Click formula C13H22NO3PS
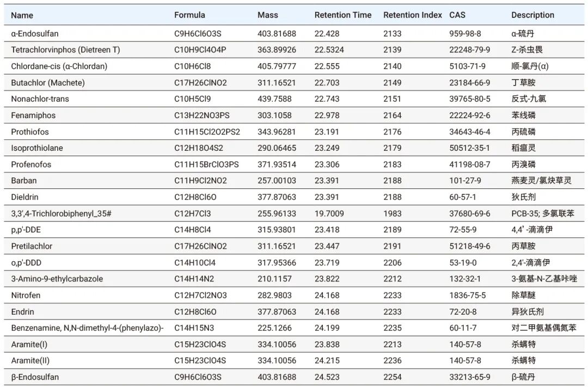The image size is (588, 387). click(202, 115)
